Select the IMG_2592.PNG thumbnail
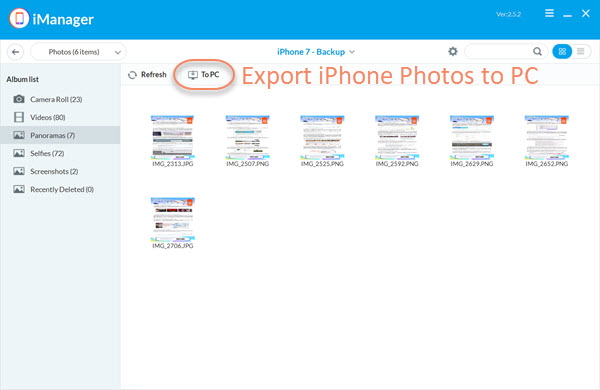 (397, 137)
